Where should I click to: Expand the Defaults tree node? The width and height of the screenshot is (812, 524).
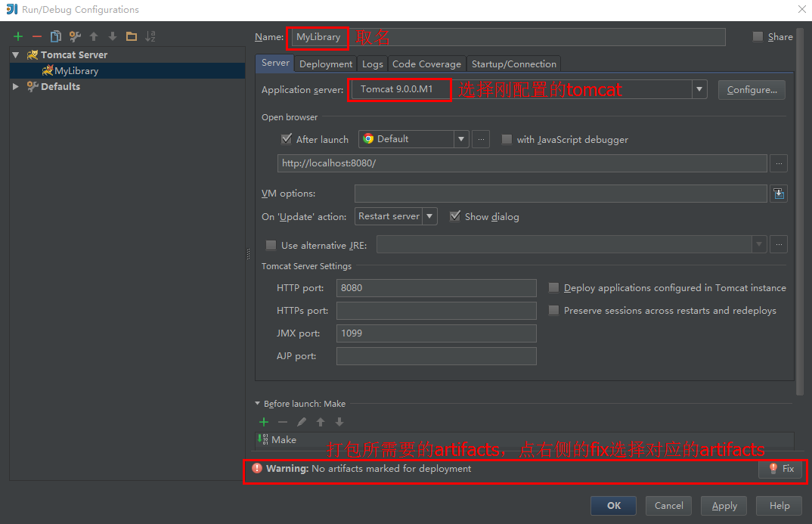(x=16, y=86)
